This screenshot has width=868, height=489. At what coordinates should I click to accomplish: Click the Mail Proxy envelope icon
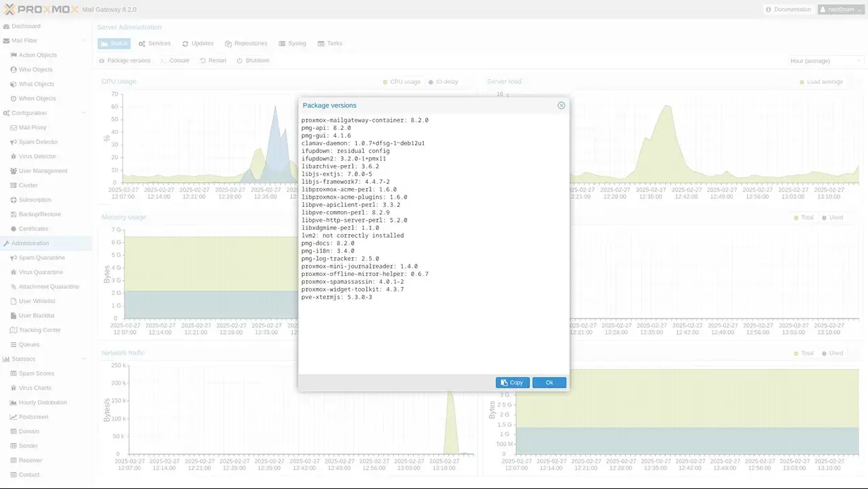[14, 128]
